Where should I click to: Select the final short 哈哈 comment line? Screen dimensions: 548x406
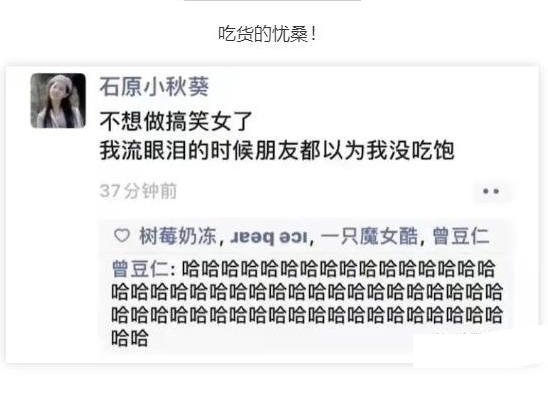[x=130, y=338]
